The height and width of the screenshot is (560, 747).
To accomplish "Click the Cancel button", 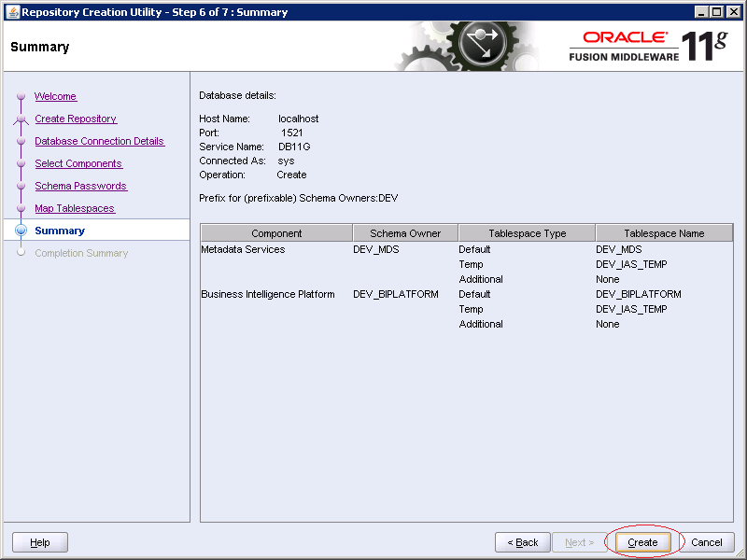I will pyautogui.click(x=707, y=542).
